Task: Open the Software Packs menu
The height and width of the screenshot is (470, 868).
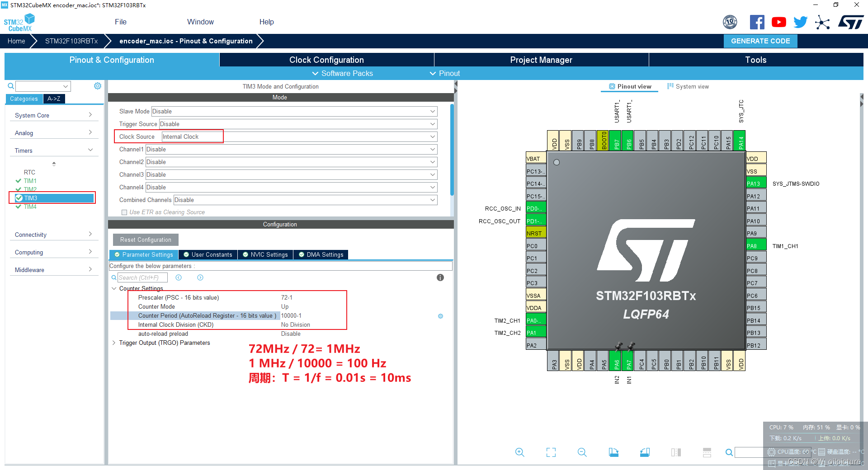Action: tap(342, 73)
